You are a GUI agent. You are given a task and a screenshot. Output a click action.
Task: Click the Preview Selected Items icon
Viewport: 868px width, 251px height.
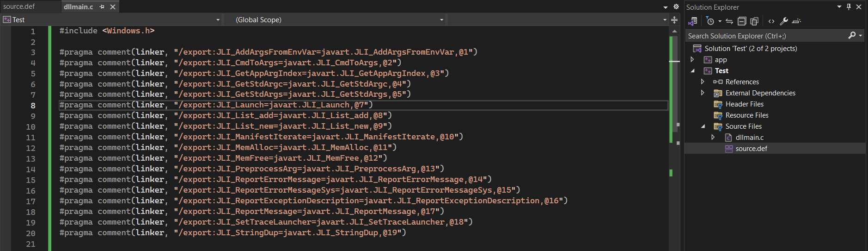tap(796, 21)
